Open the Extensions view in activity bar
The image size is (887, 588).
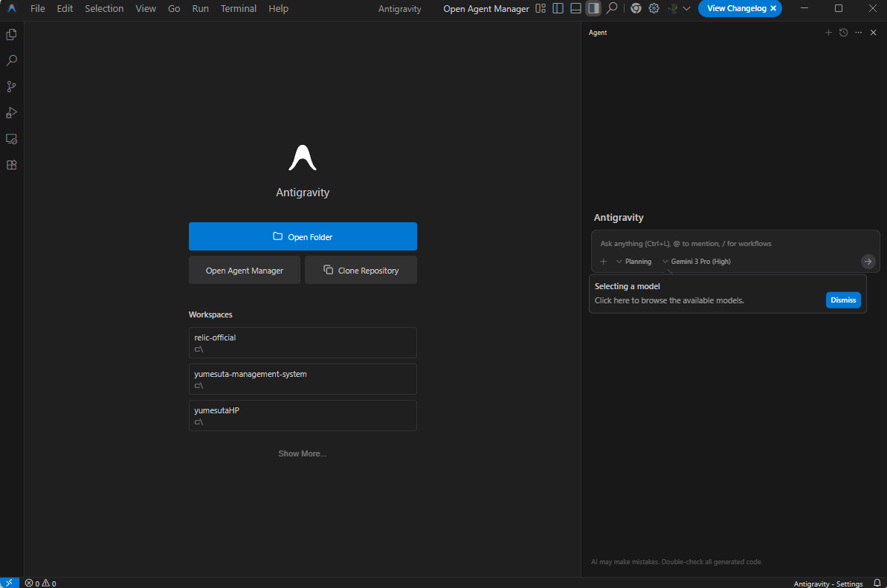(11, 165)
